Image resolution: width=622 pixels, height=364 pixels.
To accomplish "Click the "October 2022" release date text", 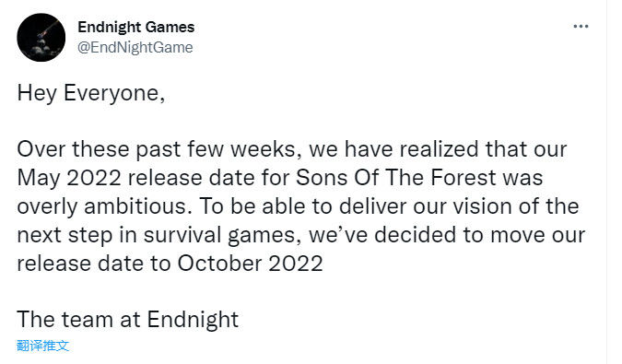I will pos(250,264).
